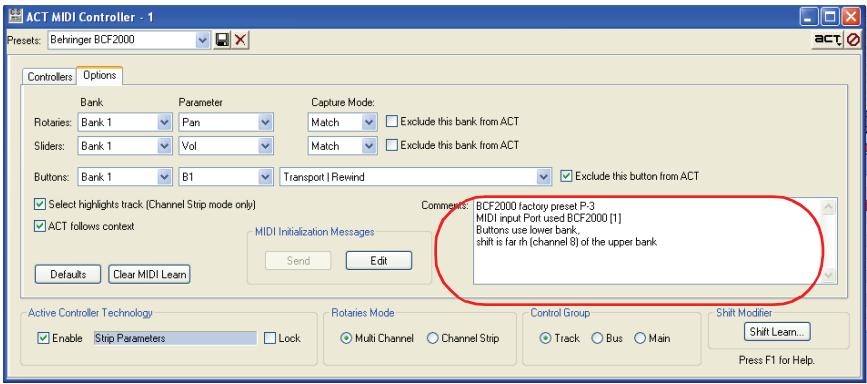Click the grayed-out Send button
Screen dimensions: 867x384
[x=298, y=261]
